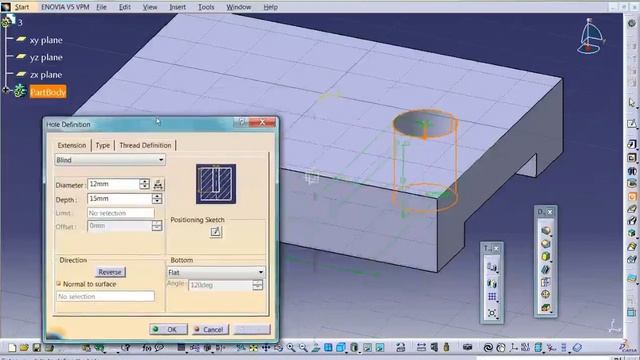Viewport: 640px width, 360px height.
Task: Click the Open folder icon
Action: [24, 348]
